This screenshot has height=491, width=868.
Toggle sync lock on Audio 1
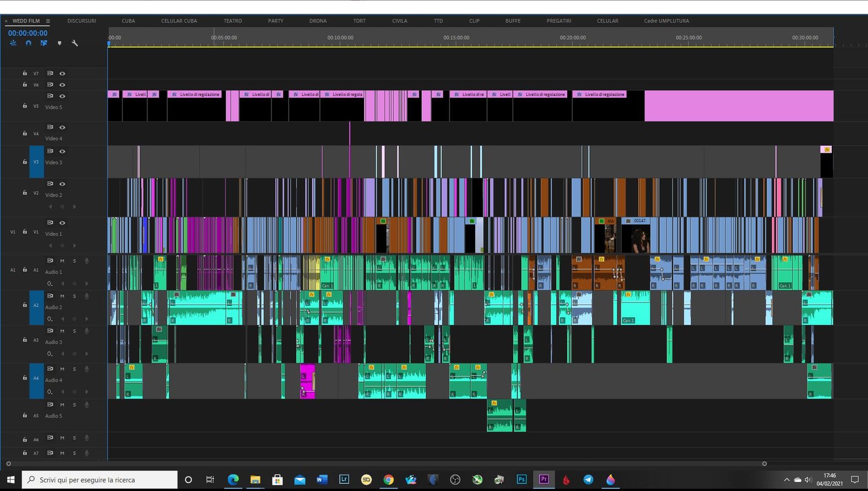tap(50, 261)
